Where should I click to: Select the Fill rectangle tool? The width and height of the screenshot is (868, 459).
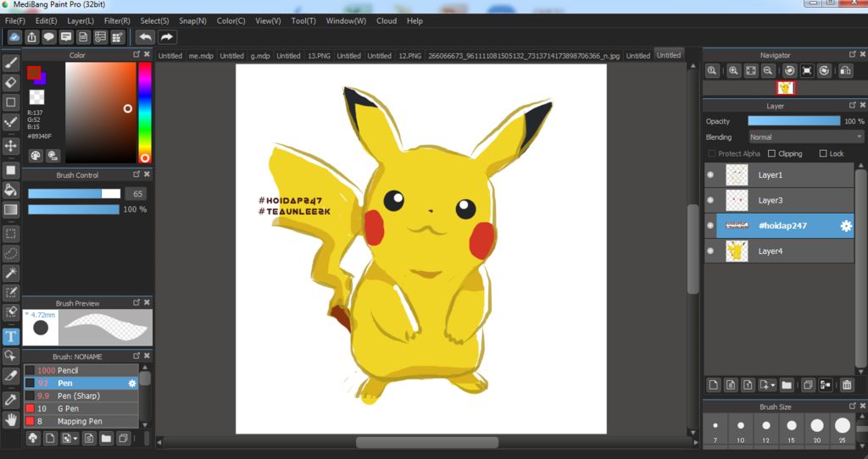[x=10, y=170]
